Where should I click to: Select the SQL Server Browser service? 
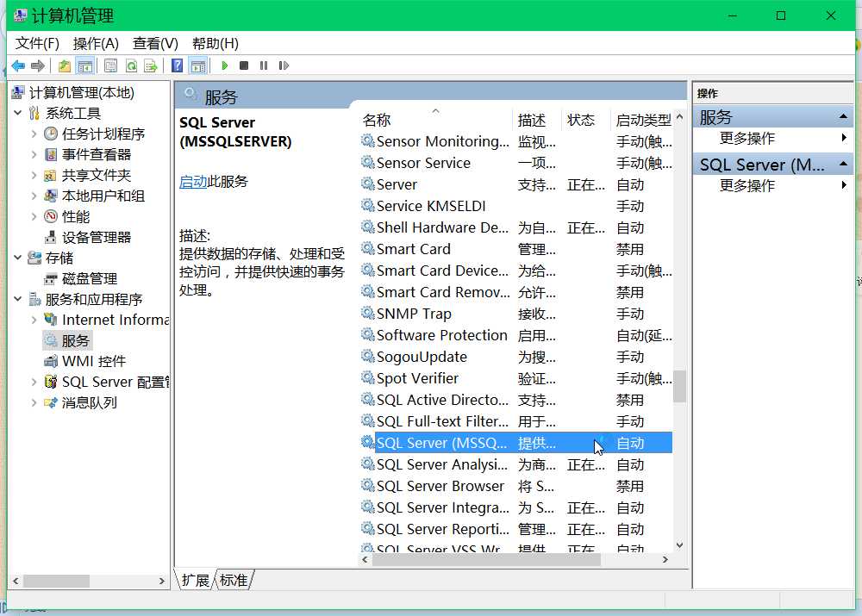click(515, 486)
